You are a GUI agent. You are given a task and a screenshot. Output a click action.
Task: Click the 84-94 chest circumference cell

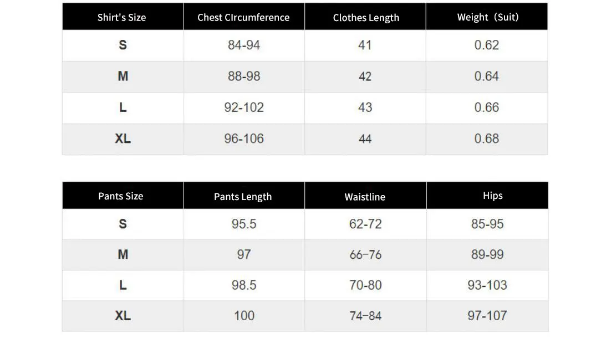click(x=244, y=45)
